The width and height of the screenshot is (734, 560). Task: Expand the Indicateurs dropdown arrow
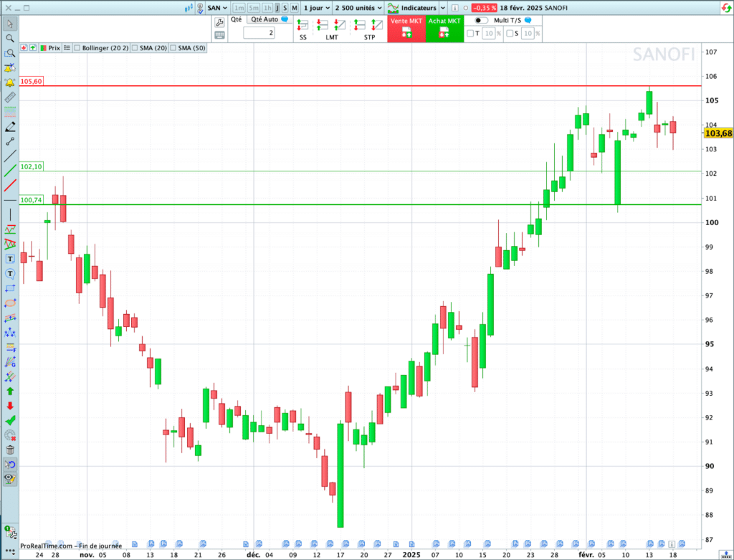click(443, 8)
